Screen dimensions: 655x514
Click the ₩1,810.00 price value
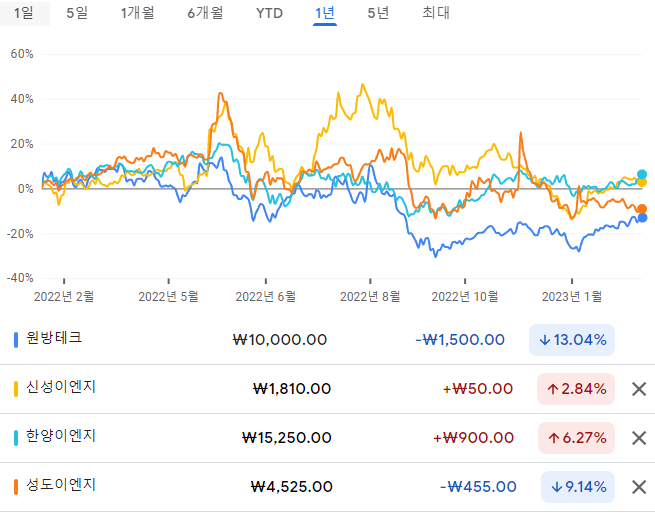(292, 389)
